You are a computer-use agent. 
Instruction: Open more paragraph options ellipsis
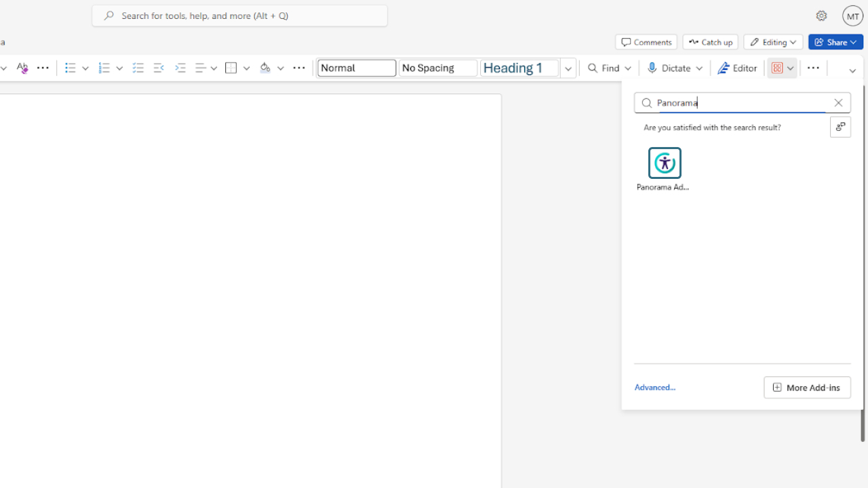[x=299, y=68]
